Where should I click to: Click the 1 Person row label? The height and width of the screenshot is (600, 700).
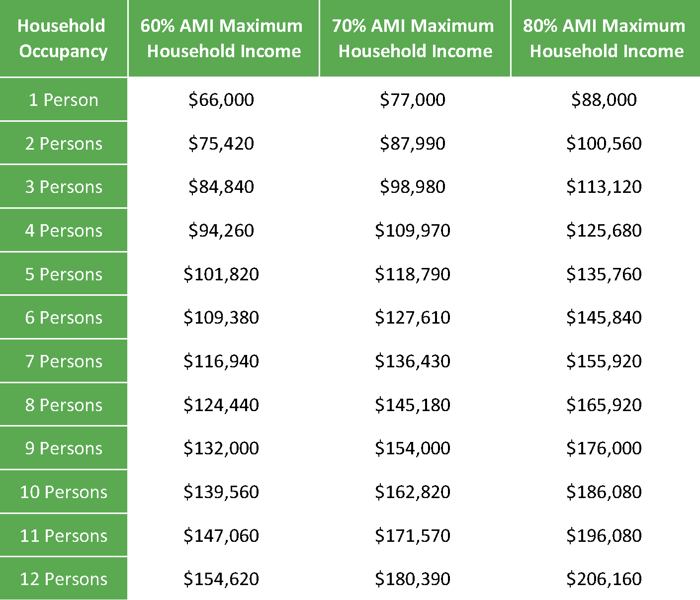(63, 99)
